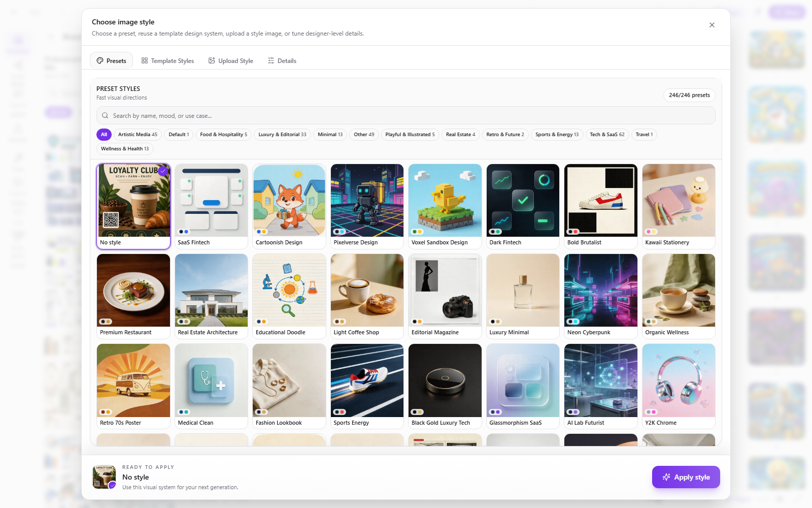Click the search magnifier icon

click(x=105, y=115)
